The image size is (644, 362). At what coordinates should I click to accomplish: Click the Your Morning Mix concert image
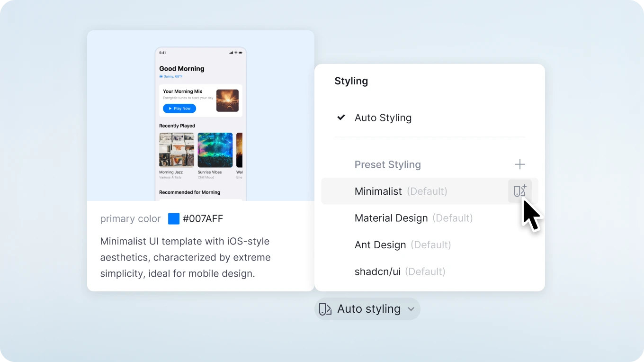[x=227, y=100]
